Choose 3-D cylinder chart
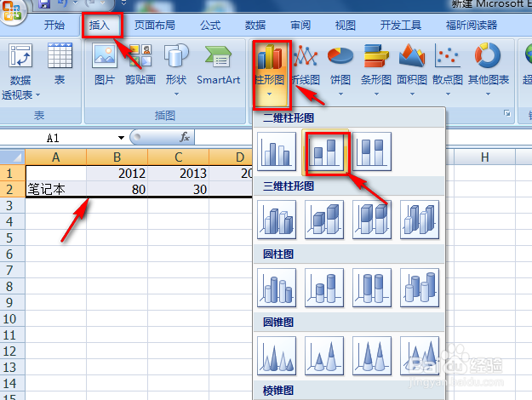Image resolution: width=532 pixels, height=400 pixels. 420,288
